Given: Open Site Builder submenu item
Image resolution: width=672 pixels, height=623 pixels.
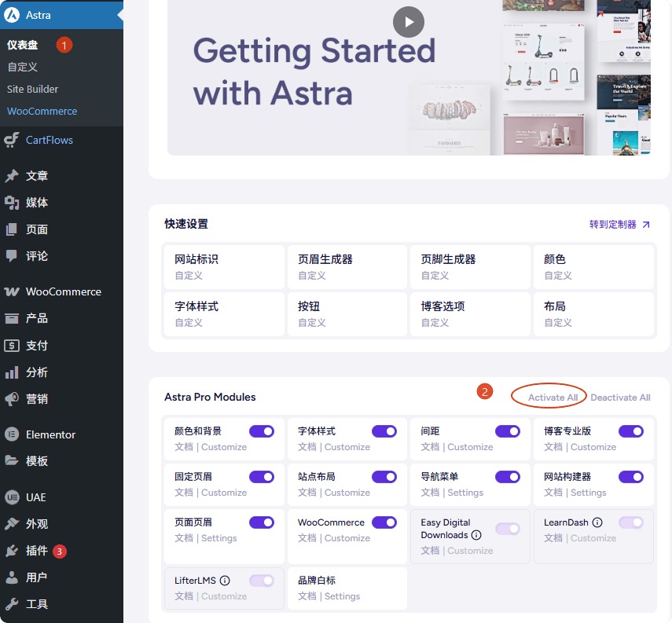Looking at the screenshot, I should (33, 90).
